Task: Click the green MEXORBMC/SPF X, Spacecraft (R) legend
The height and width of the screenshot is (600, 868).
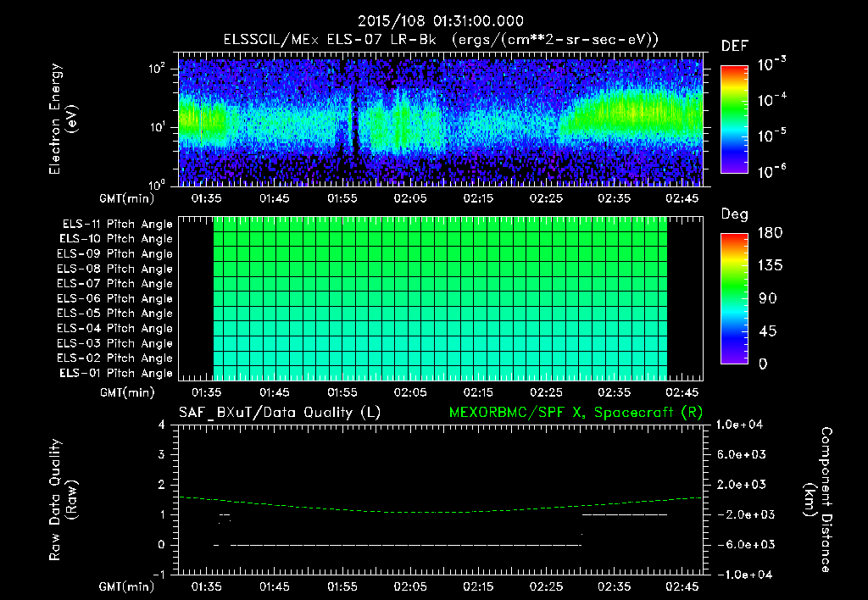Action: coord(576,413)
